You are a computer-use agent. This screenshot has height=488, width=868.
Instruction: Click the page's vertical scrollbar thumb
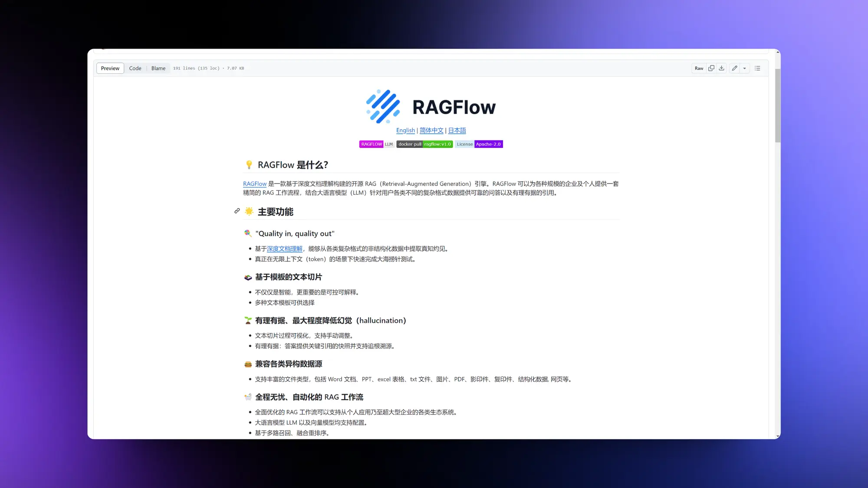[x=778, y=105]
